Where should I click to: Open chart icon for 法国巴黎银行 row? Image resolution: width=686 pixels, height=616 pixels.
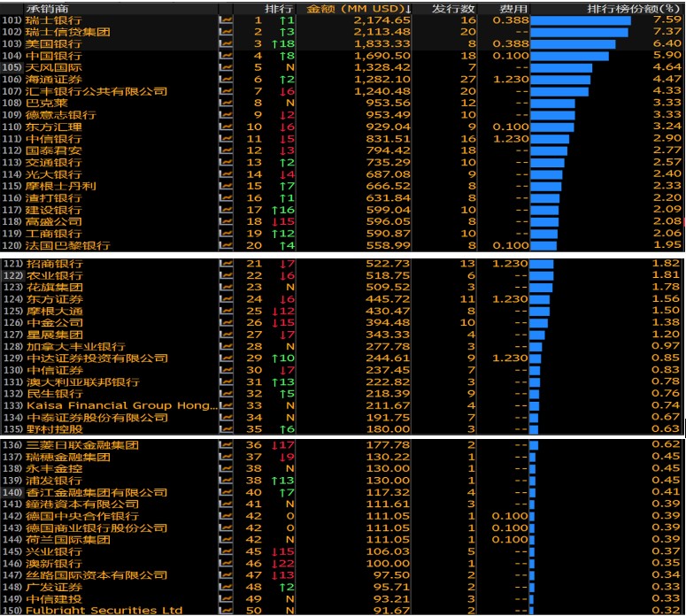tap(226, 245)
